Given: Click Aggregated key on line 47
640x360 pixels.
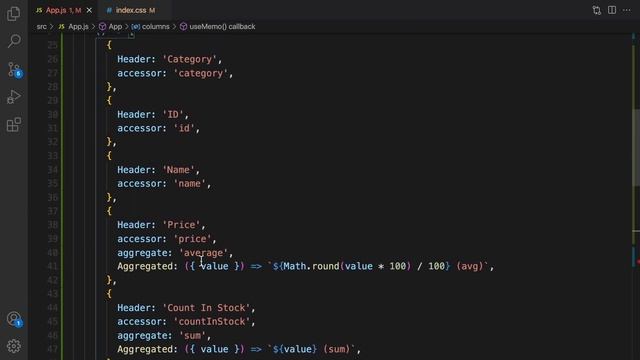Looking at the screenshot, I should tap(145, 349).
